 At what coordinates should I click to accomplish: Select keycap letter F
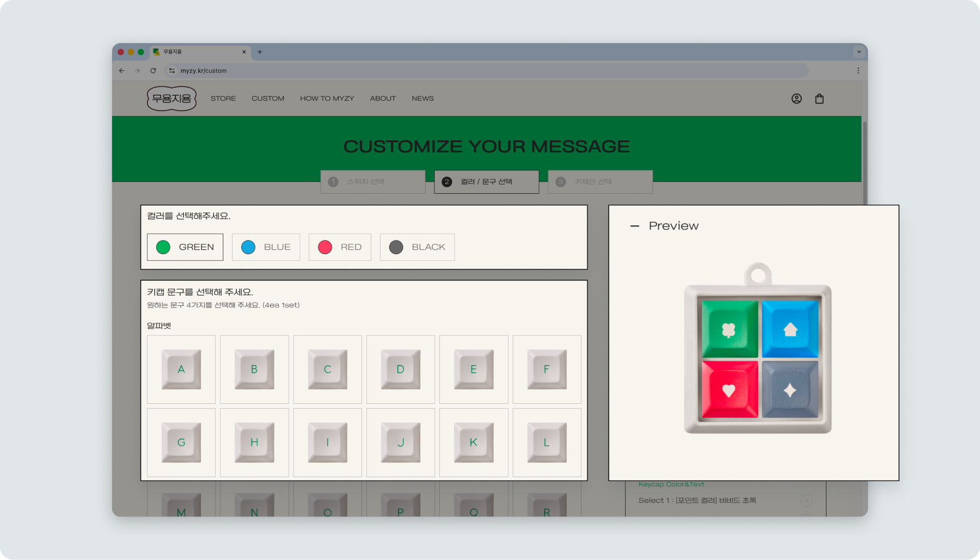click(x=547, y=370)
